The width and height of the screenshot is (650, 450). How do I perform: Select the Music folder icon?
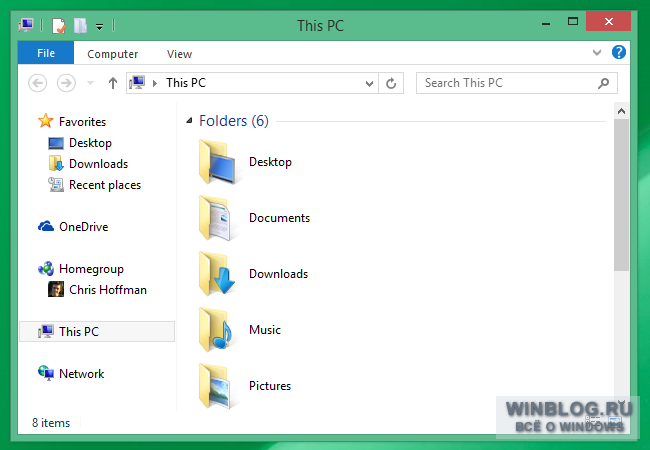pos(216,330)
